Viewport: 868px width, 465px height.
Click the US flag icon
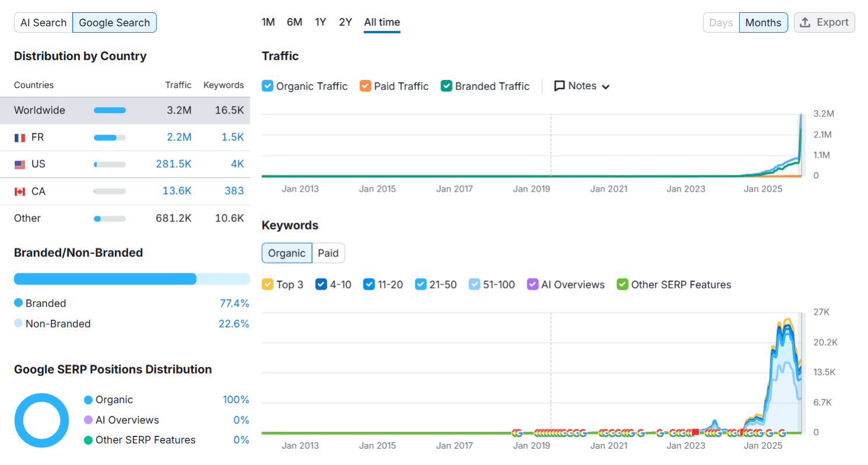(x=20, y=164)
